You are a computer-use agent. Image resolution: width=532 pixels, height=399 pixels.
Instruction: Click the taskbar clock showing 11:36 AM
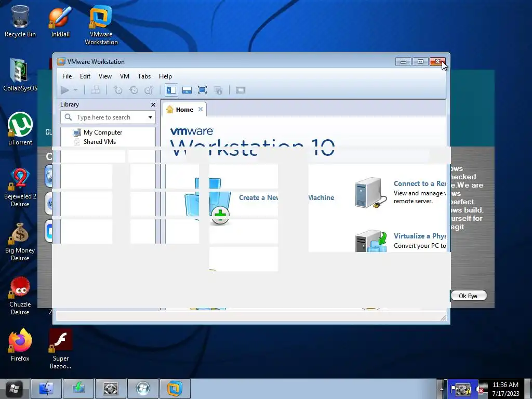pyautogui.click(x=505, y=389)
